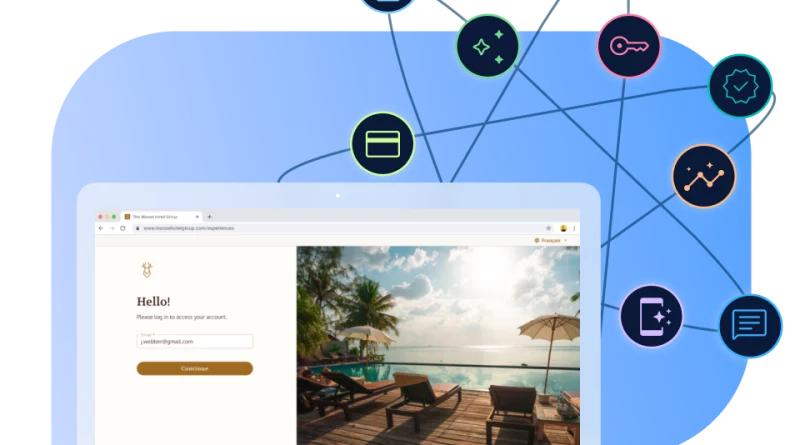Click the smartphone with sparkles icon
Image resolution: width=800 pixels, height=445 pixels.
[x=652, y=316]
